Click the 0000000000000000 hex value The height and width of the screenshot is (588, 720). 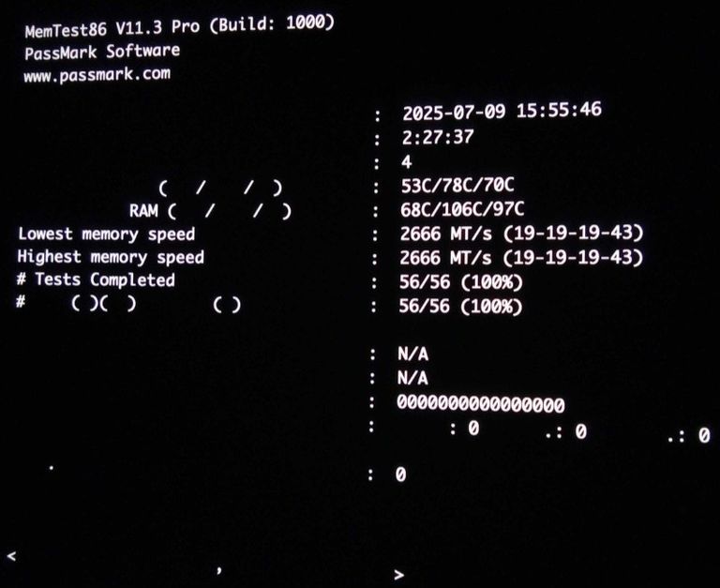(x=481, y=404)
